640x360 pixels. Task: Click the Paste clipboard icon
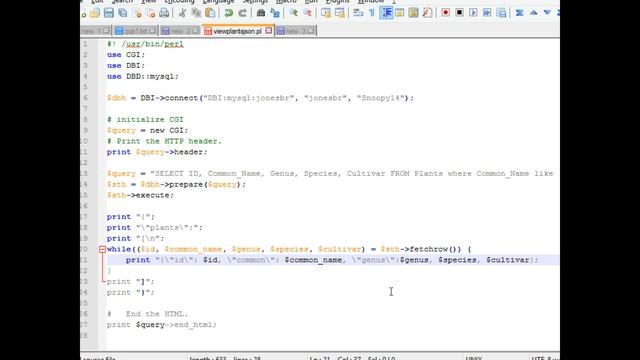tap(210, 13)
